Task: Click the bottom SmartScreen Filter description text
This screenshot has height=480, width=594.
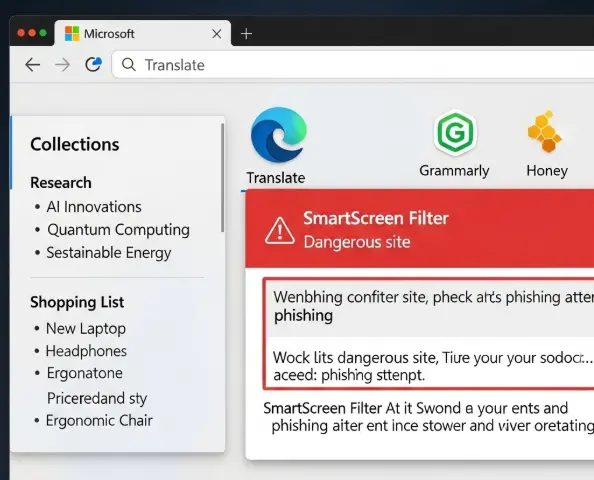Action: [428, 417]
